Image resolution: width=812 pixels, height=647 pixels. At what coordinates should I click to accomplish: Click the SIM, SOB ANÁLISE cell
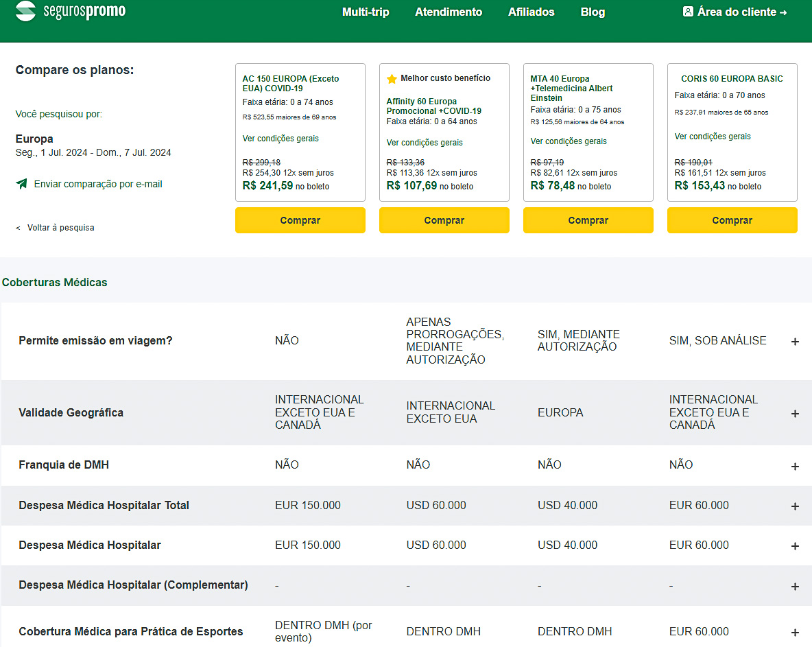pos(718,340)
